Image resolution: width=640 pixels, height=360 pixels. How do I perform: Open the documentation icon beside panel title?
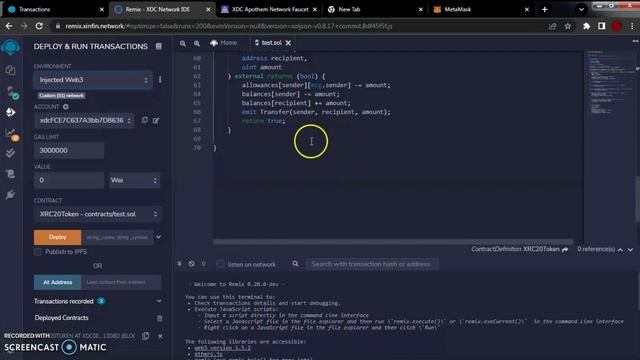click(x=159, y=47)
